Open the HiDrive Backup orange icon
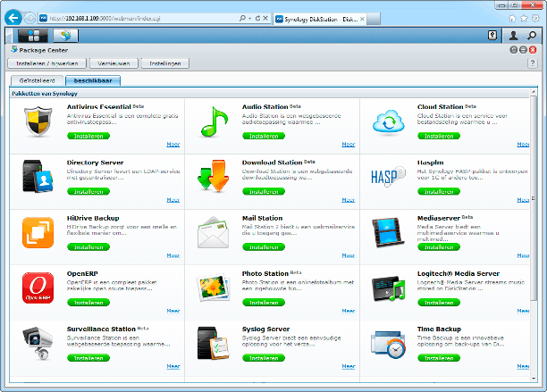Screen dimensions: 547x392 pyautogui.click(x=38, y=232)
